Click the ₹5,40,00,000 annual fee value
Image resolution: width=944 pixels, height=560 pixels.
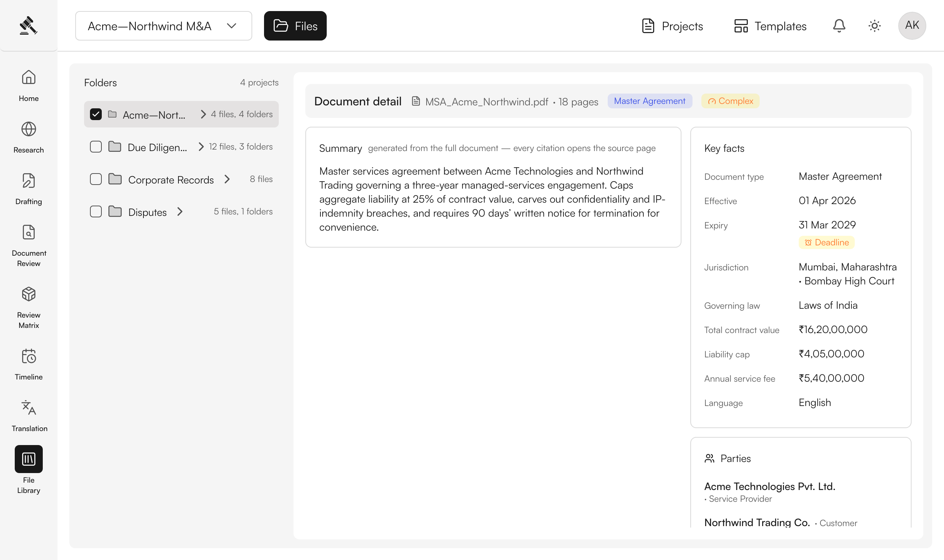click(x=831, y=378)
